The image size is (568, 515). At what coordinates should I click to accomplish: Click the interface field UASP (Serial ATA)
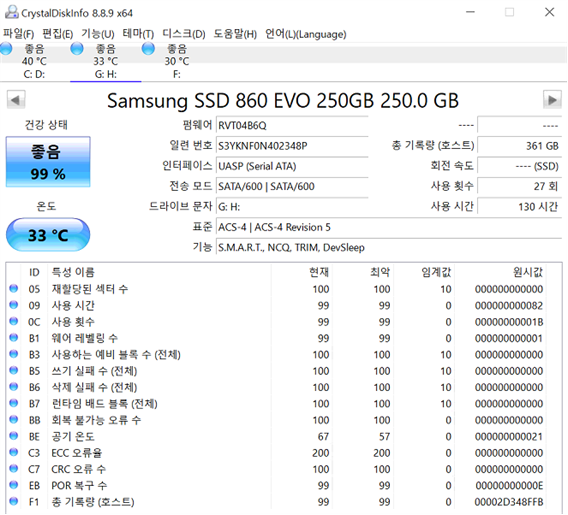pos(292,166)
